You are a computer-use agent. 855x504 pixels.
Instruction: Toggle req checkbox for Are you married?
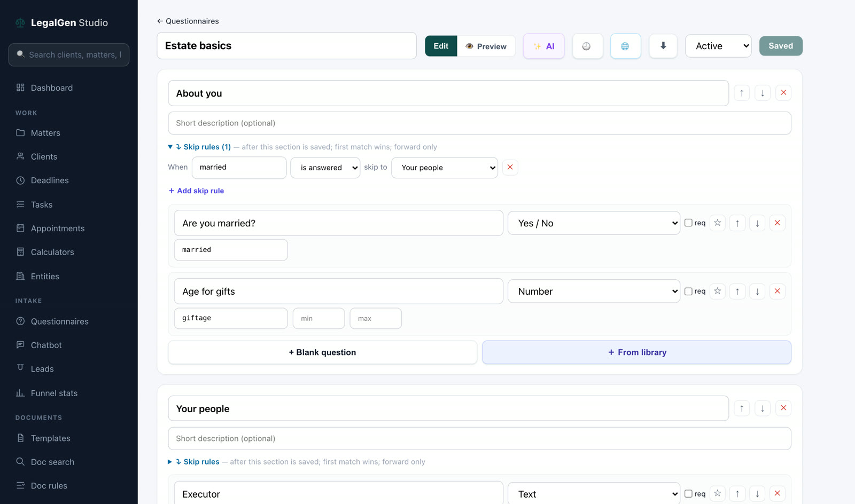688,223
